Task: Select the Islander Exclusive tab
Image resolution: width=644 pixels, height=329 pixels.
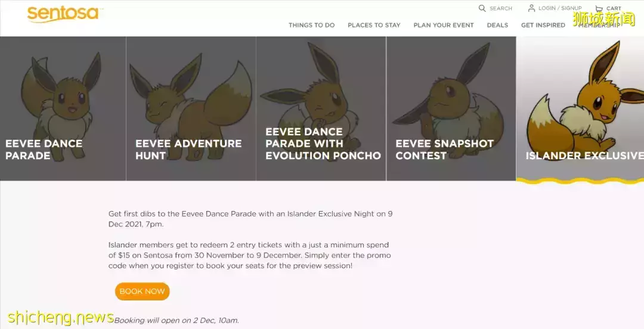Action: [580, 108]
